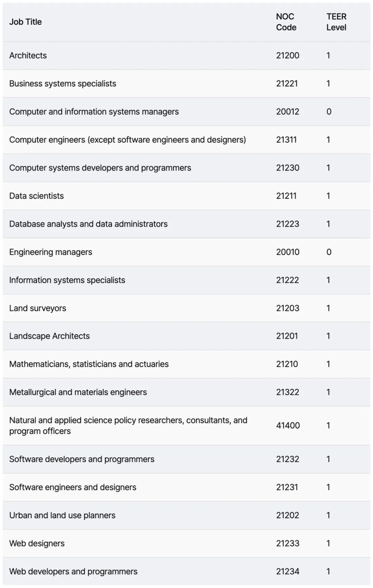This screenshot has height=588, width=373.
Task: Click Software engineers and designers
Action: (x=73, y=487)
